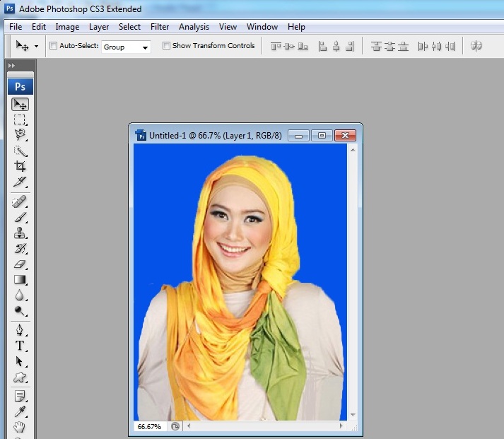This screenshot has height=439, width=504.
Task: Select the Rectangular Marquee tool
Action: (x=20, y=119)
